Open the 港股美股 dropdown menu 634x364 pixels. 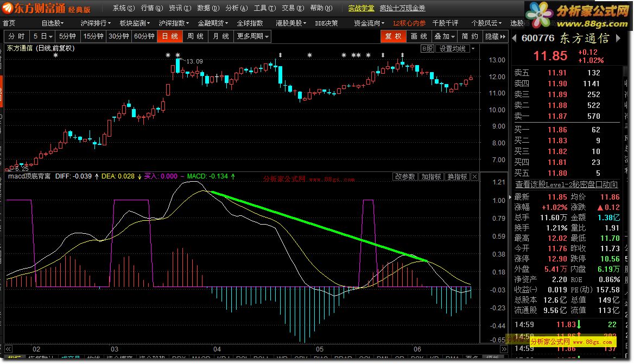[291, 23]
